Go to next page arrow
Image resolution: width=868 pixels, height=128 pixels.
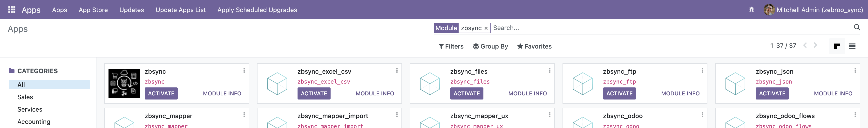point(815,45)
